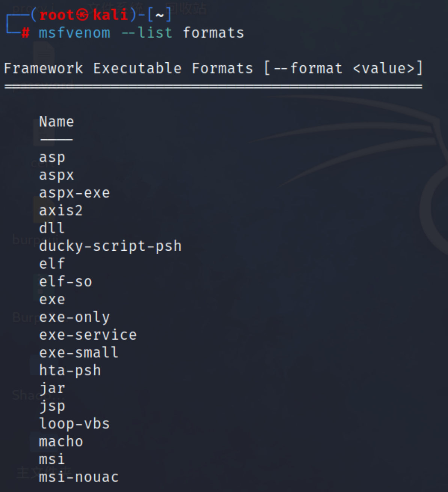Click the Name column header
This screenshot has width=448, height=492.
(57, 122)
